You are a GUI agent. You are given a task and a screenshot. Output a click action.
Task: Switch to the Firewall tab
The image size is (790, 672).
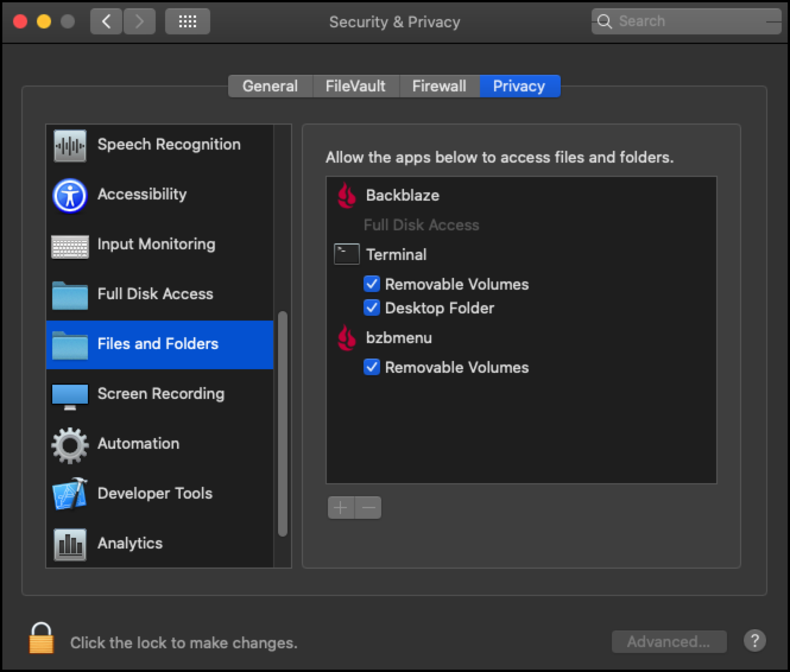pos(439,86)
